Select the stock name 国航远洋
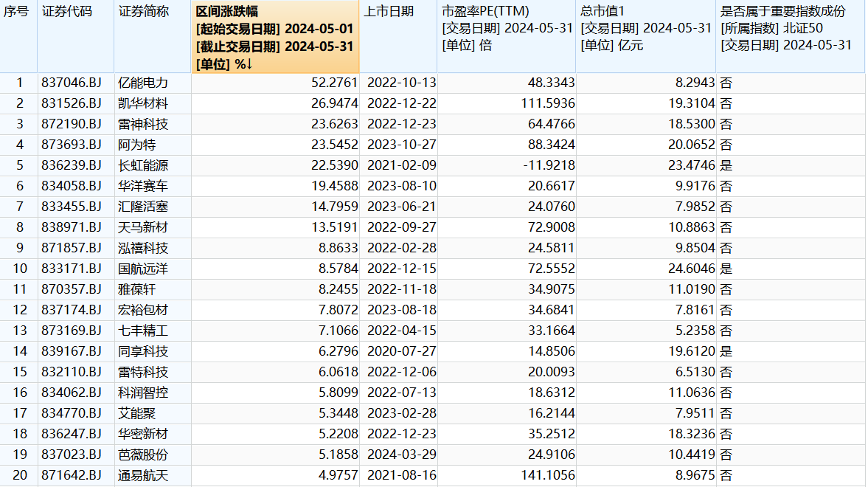 point(143,269)
